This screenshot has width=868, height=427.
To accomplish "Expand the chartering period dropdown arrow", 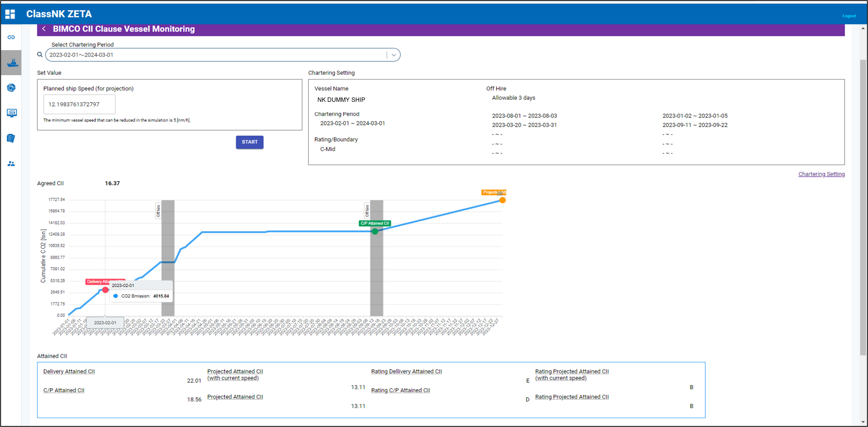I will tap(393, 55).
